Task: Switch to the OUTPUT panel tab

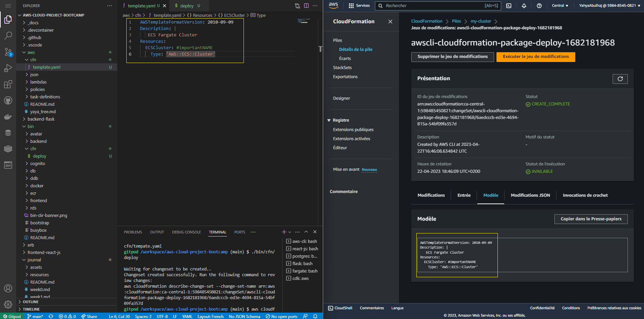Action: pyautogui.click(x=157, y=232)
